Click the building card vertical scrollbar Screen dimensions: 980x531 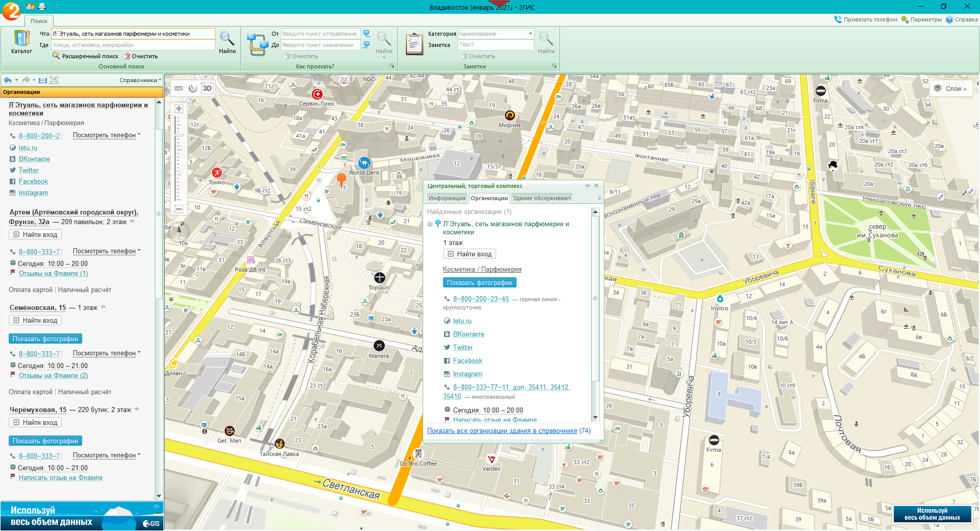click(x=595, y=298)
